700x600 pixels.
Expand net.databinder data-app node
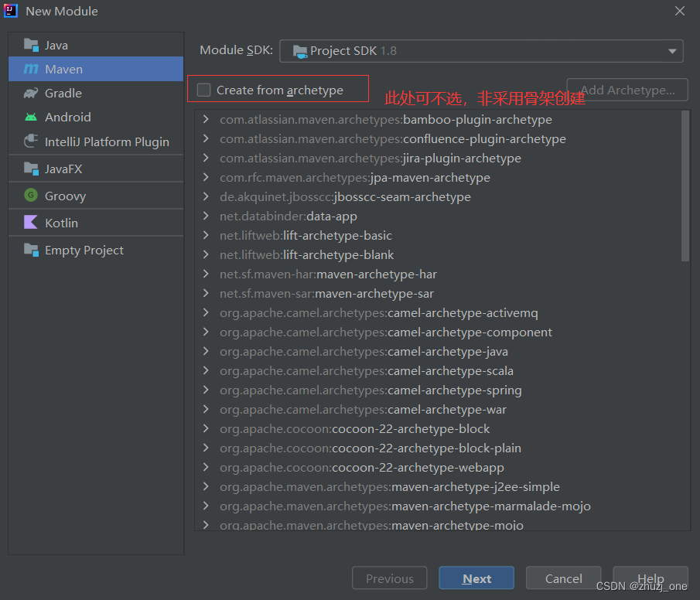[206, 216]
